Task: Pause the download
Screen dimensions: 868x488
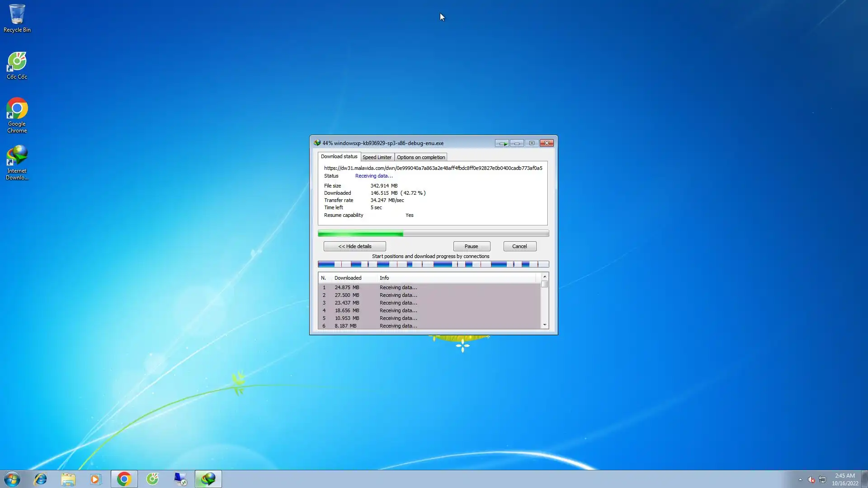Action: (471, 246)
